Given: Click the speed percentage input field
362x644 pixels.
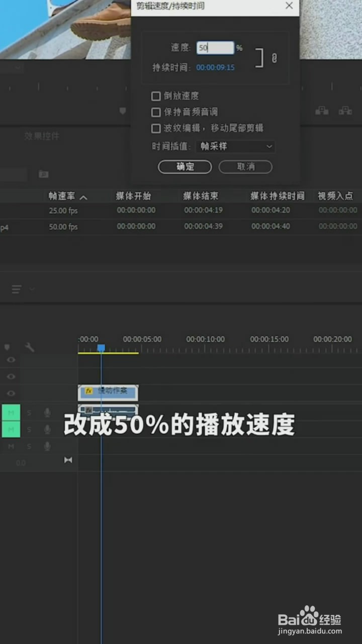Looking at the screenshot, I should point(215,48).
